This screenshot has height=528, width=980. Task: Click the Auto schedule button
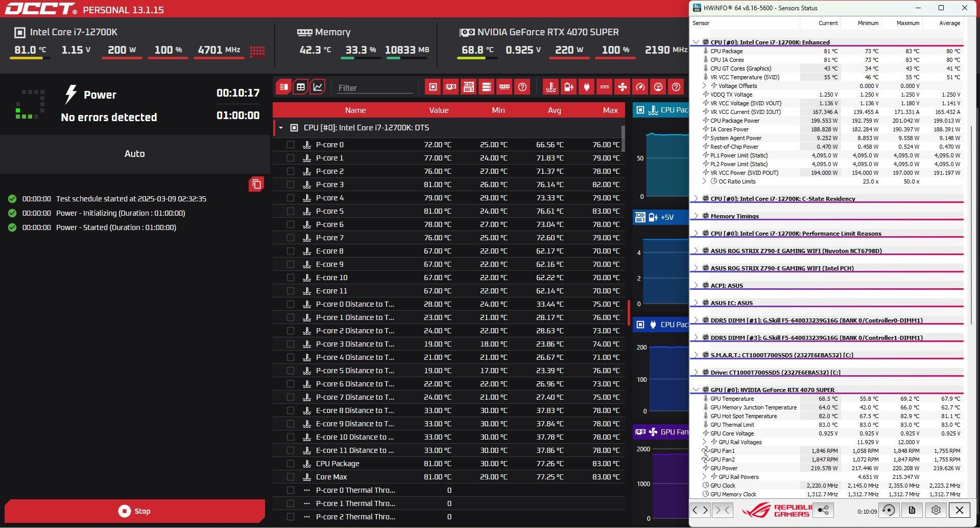135,154
